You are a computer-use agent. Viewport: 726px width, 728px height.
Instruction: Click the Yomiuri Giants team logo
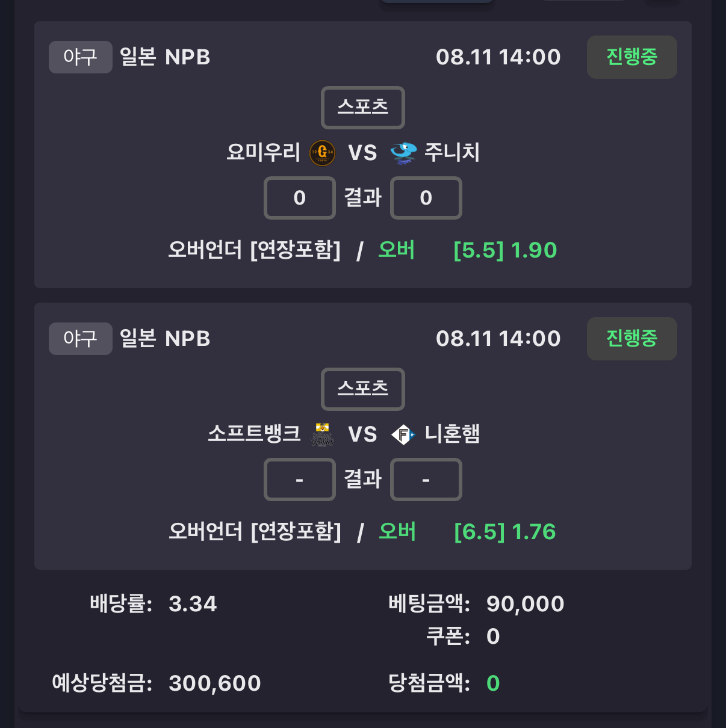pyautogui.click(x=322, y=153)
